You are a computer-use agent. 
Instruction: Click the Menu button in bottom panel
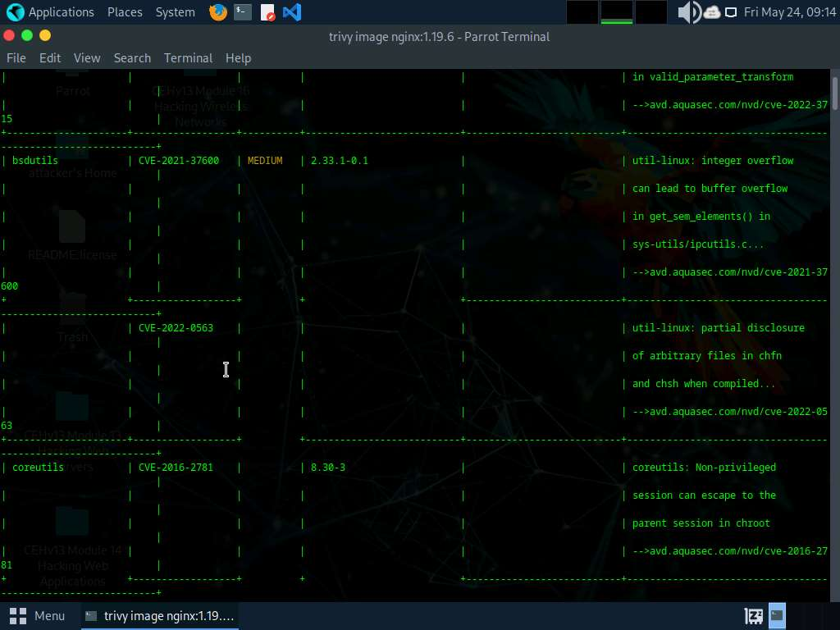coord(38,615)
